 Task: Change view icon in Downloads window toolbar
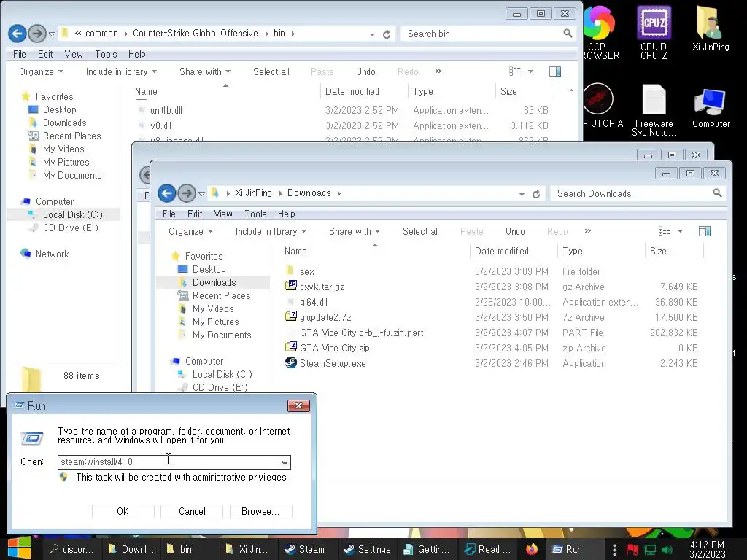point(664,231)
